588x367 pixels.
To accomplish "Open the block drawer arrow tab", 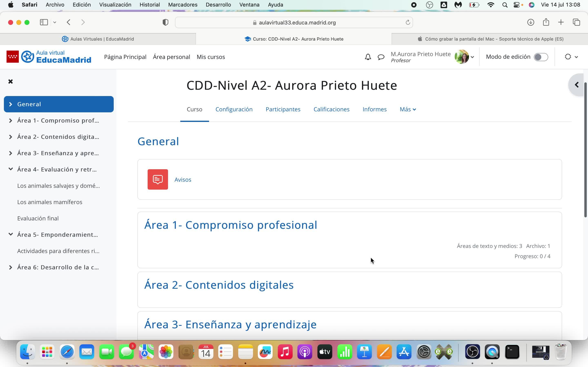I will (577, 85).
